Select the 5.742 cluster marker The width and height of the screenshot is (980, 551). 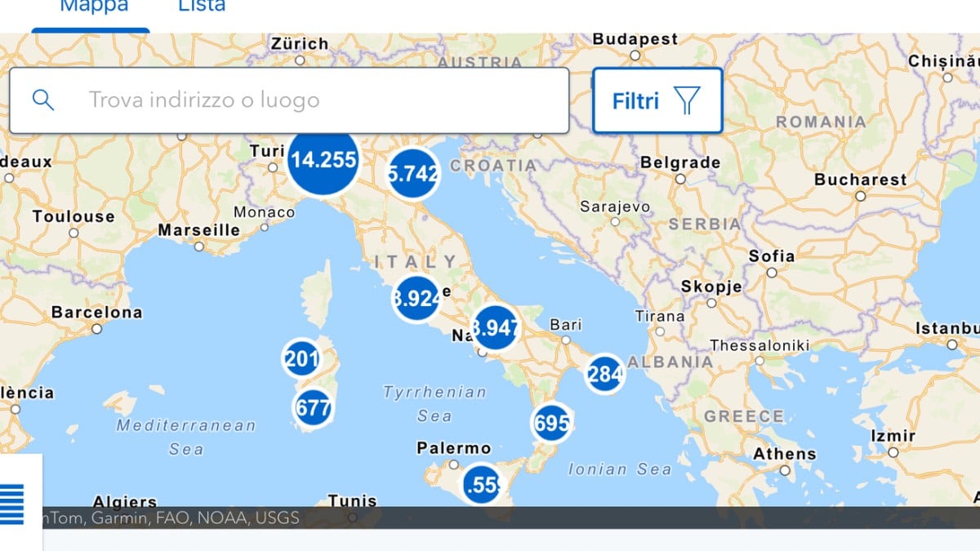[x=413, y=173]
